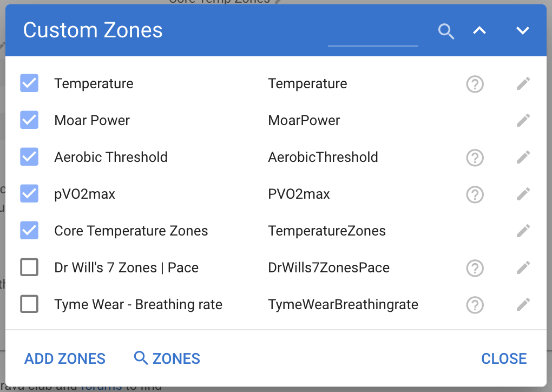Viewport: 552px width, 392px height.
Task: Edit the Moar Power zone
Action: (523, 120)
